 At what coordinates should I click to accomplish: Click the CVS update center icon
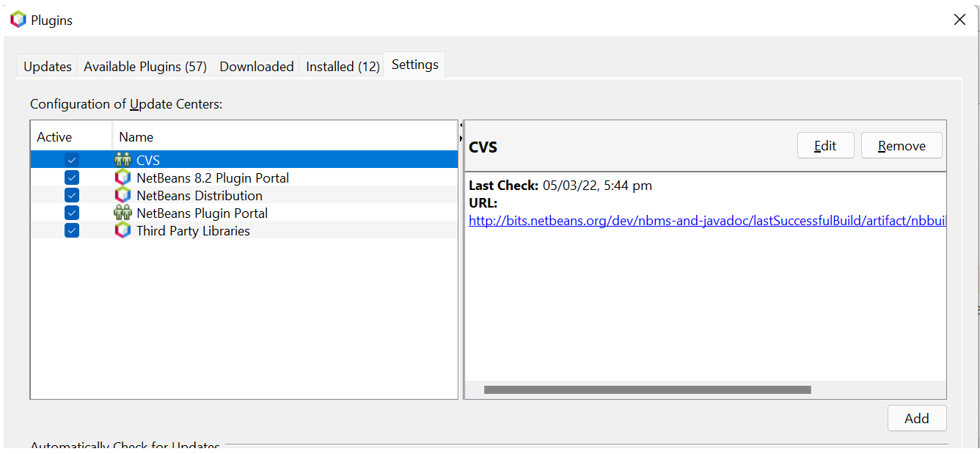tap(122, 160)
